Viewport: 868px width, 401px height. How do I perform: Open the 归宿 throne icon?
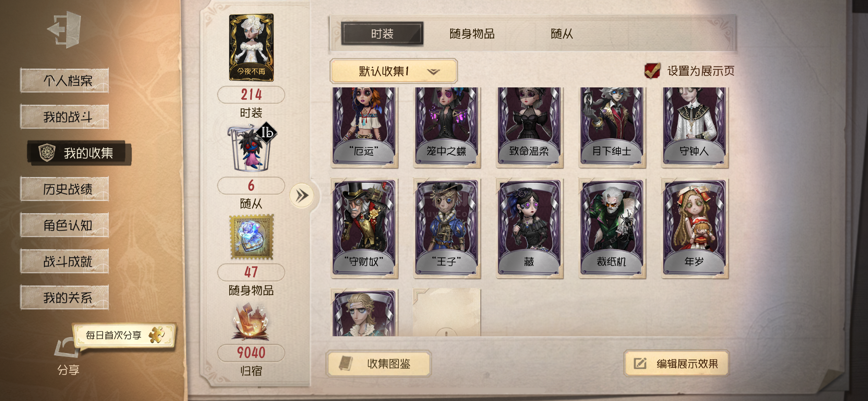[x=251, y=321]
